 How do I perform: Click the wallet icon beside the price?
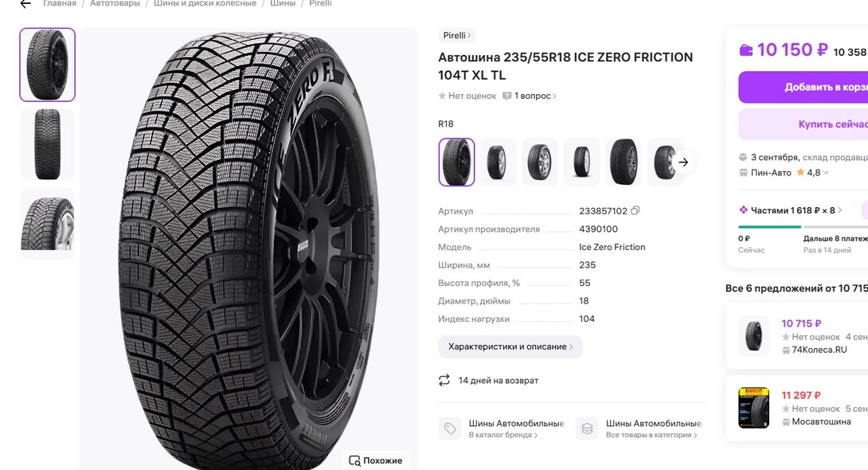tap(746, 51)
